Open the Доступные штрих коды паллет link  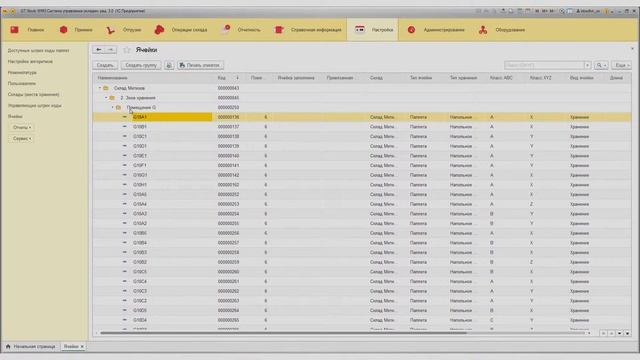(x=38, y=51)
